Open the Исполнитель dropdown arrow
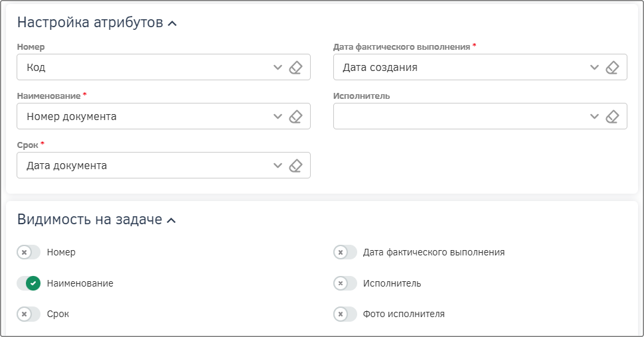The height and width of the screenshot is (337, 644). point(594,117)
